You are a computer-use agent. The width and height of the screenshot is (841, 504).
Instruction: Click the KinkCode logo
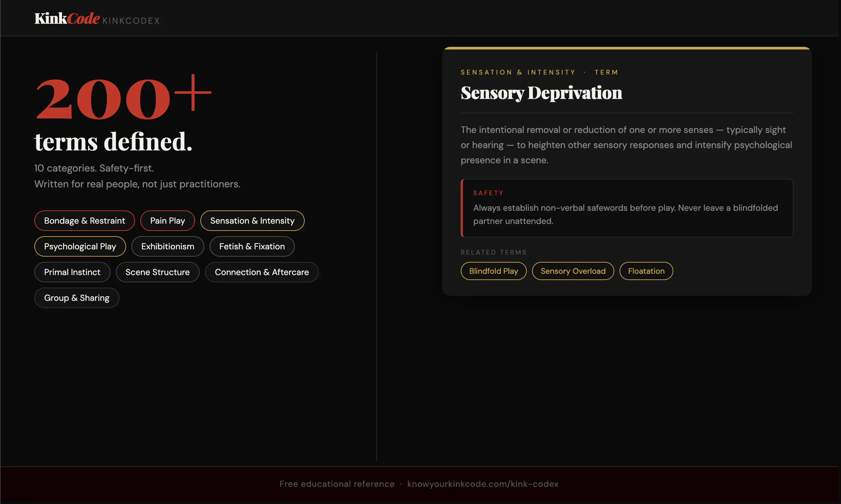(67, 19)
